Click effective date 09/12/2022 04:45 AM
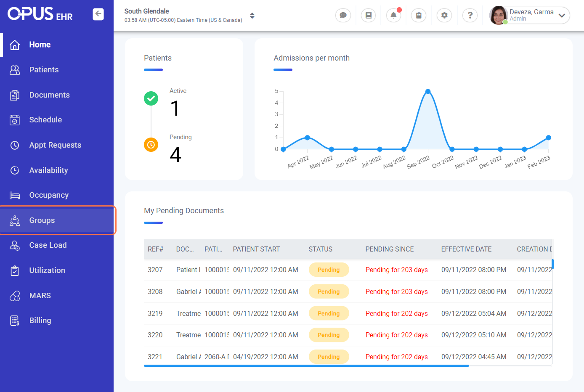This screenshot has height=392, width=584. pyautogui.click(x=474, y=357)
